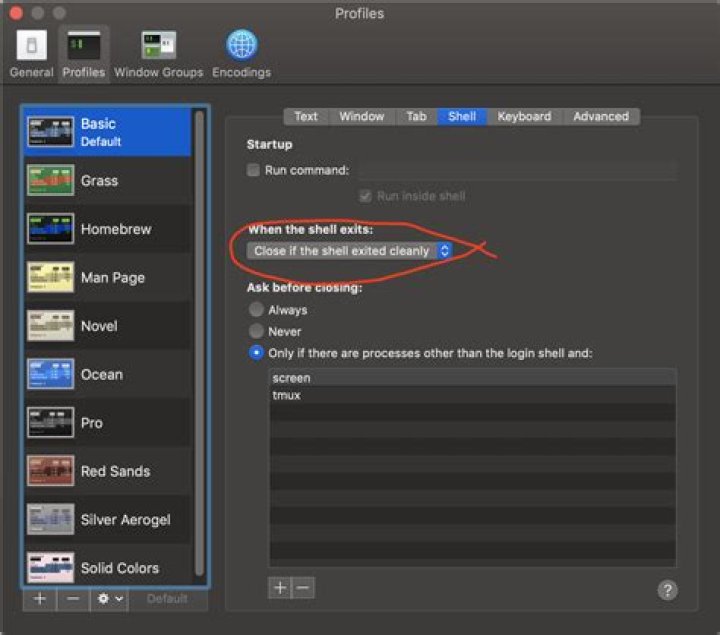Remove selected profile with minus button
Image resolution: width=720 pixels, height=635 pixels.
click(73, 599)
